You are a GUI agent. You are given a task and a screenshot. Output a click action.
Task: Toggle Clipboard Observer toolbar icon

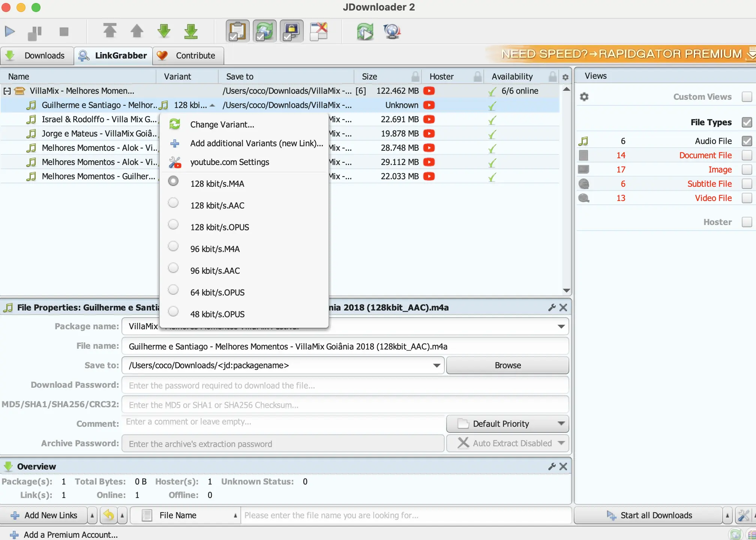238,31
